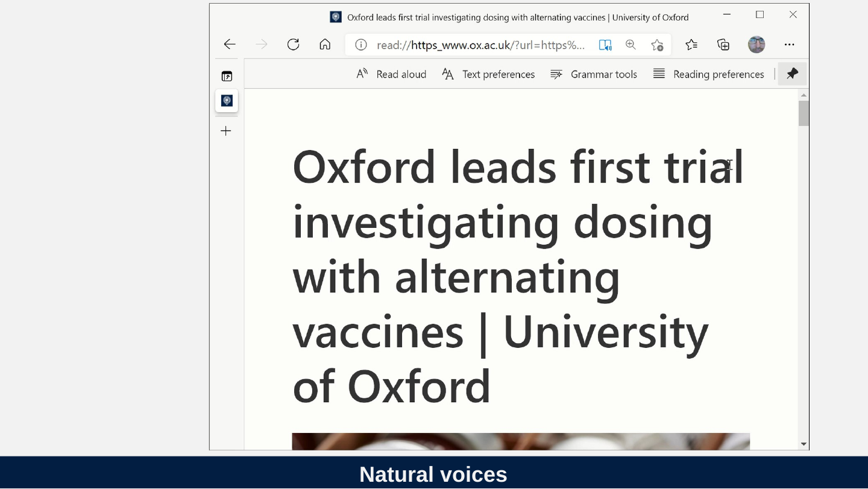
Task: Close the browser window
Action: (793, 14)
